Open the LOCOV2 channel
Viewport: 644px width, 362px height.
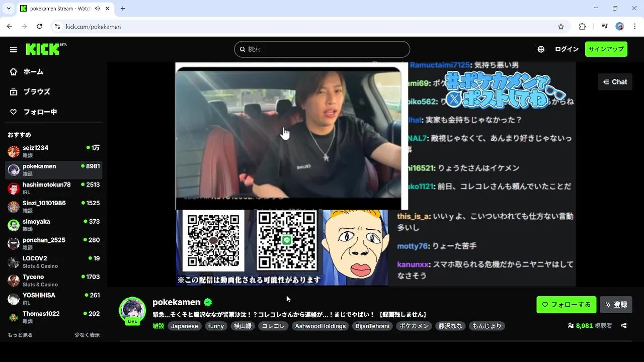point(53,262)
